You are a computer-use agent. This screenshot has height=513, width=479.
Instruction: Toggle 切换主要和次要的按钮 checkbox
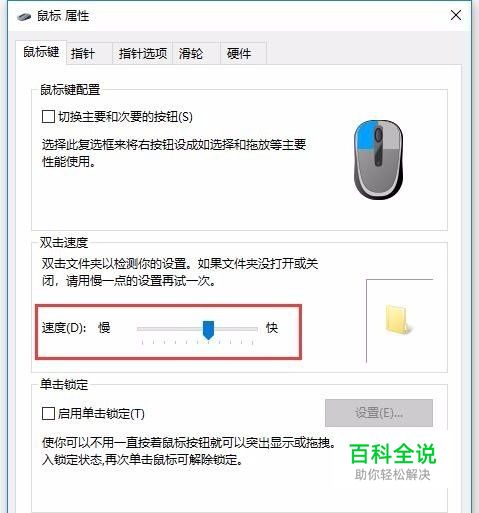tap(48, 117)
